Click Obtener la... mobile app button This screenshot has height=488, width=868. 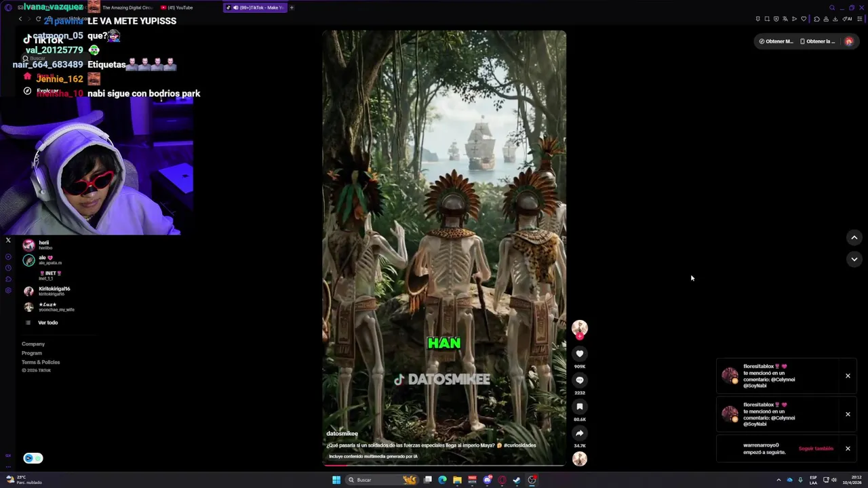pyautogui.click(x=818, y=41)
